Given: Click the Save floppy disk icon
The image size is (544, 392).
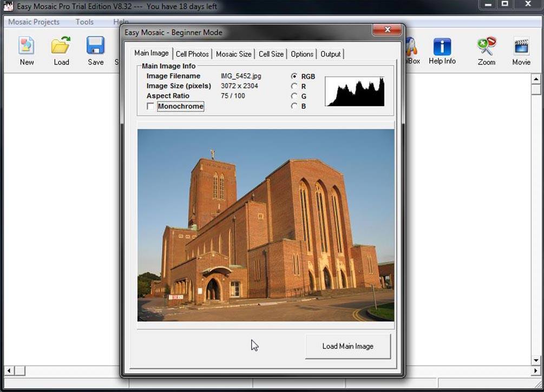Looking at the screenshot, I should tap(95, 45).
